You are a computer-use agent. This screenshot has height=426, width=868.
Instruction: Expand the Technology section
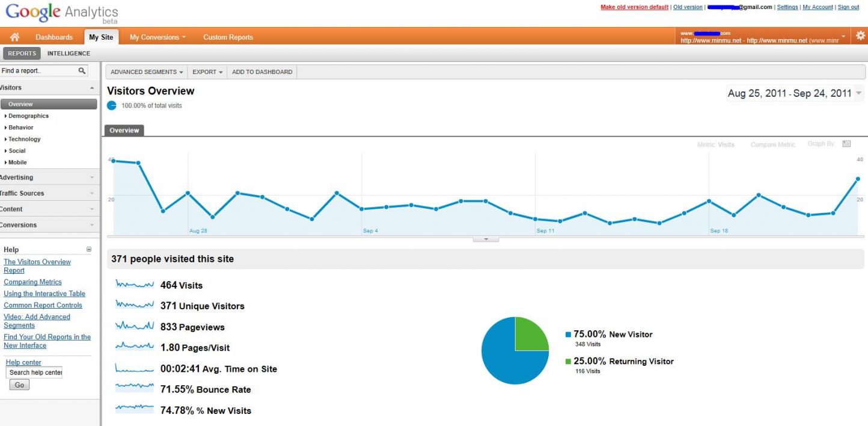click(x=23, y=139)
